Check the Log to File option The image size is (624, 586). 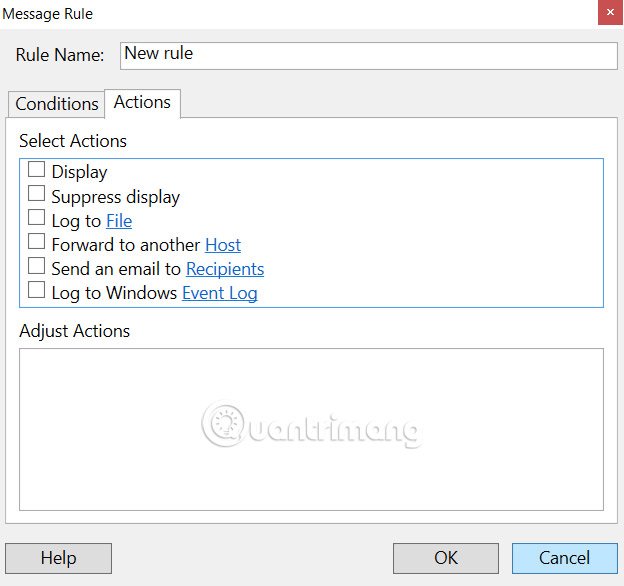pyautogui.click(x=36, y=218)
